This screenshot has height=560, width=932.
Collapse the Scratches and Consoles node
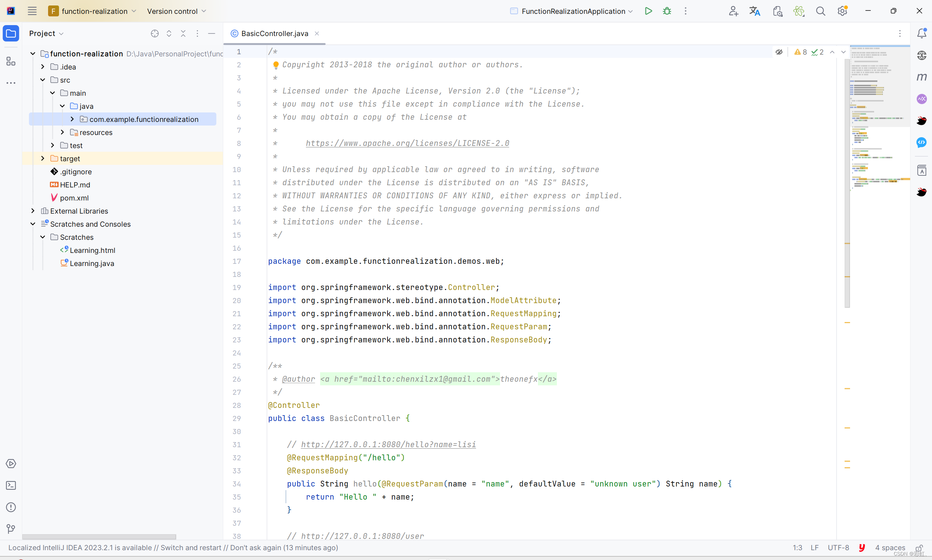pyautogui.click(x=33, y=224)
